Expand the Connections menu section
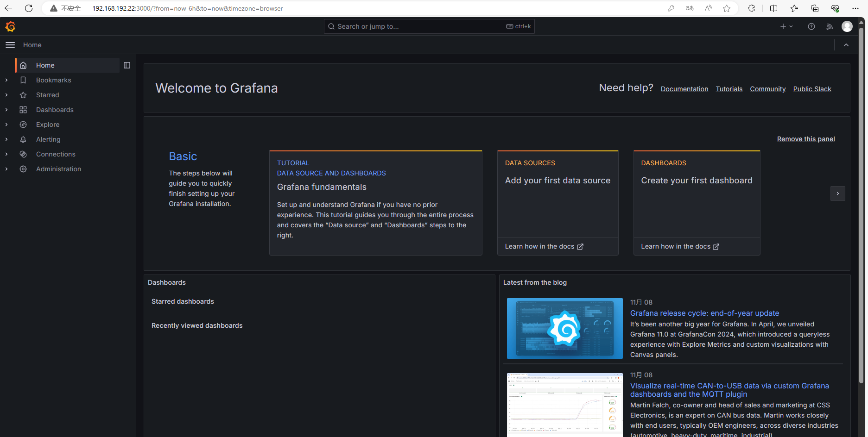Screen dimensions: 868x437 tap(6, 154)
